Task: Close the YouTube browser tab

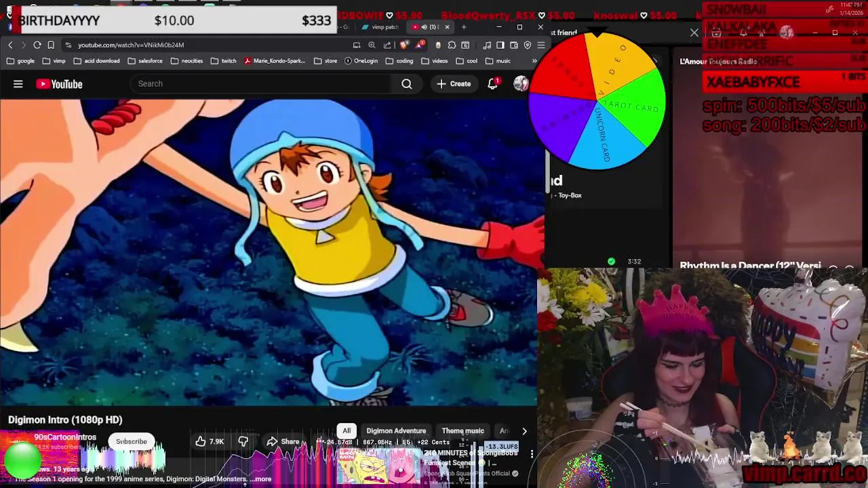Action: coord(447,27)
